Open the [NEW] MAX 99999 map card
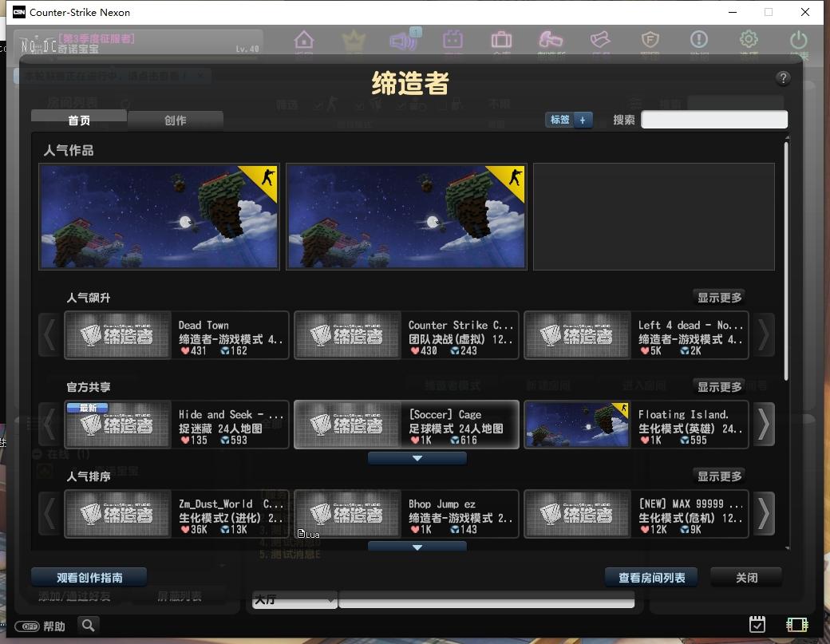 coord(636,515)
